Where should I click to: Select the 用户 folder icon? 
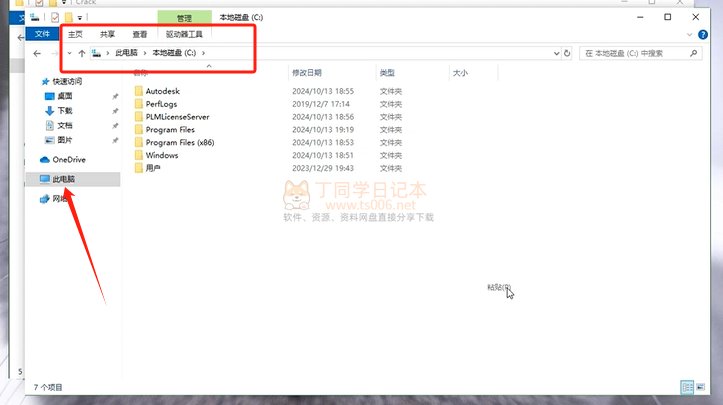click(x=138, y=168)
